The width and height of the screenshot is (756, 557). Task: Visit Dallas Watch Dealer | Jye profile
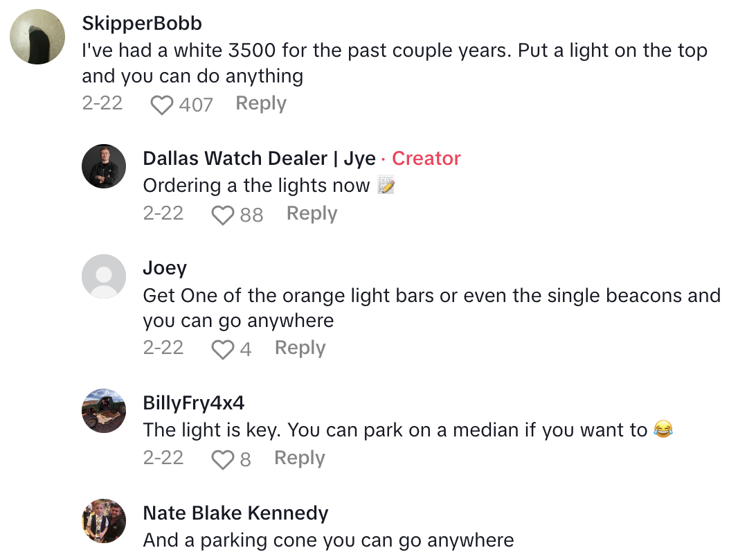click(259, 159)
